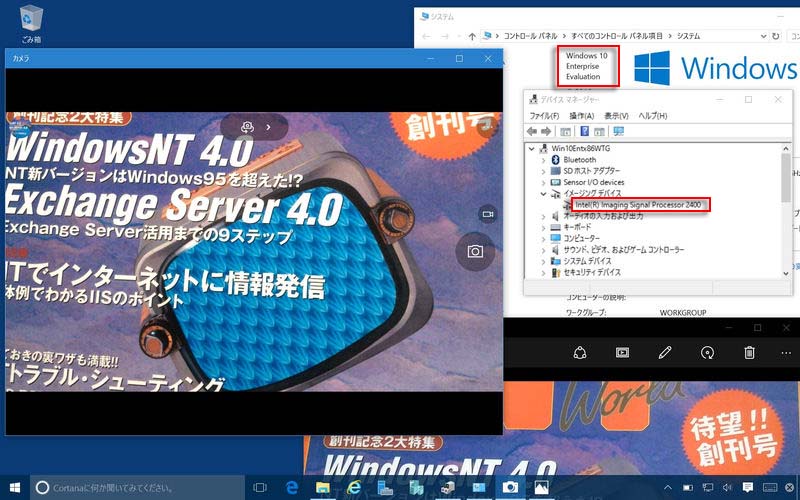Open the 操作(A) menu

582,116
